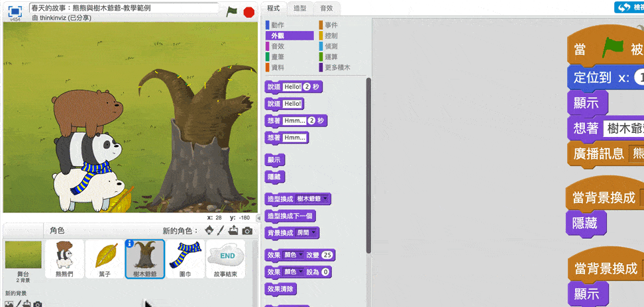Click the first 當背景換成 hat block

(606, 195)
